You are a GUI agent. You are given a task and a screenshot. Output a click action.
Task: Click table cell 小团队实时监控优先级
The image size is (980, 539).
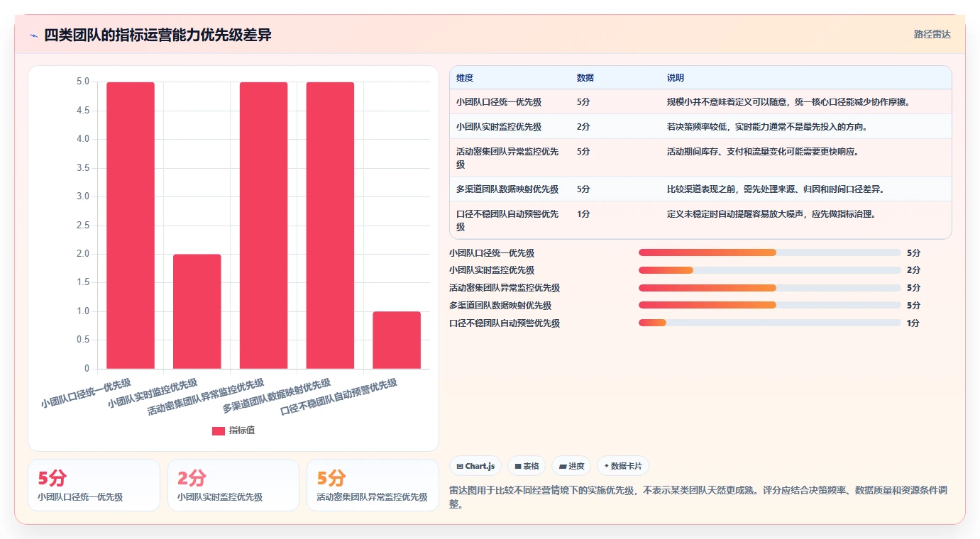tap(499, 127)
